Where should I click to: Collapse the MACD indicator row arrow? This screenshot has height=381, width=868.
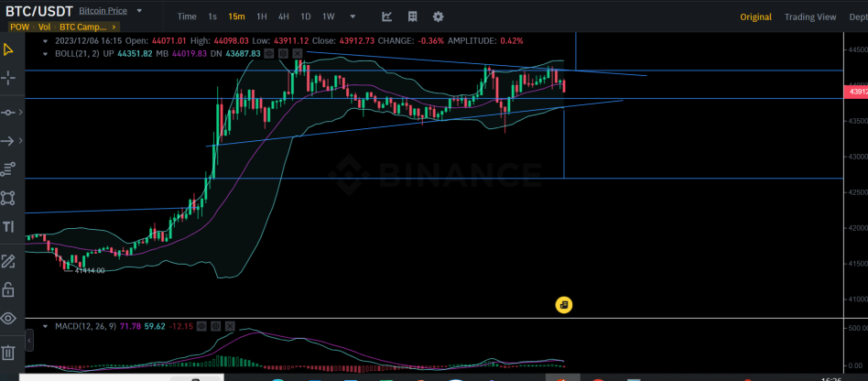pyautogui.click(x=46, y=326)
